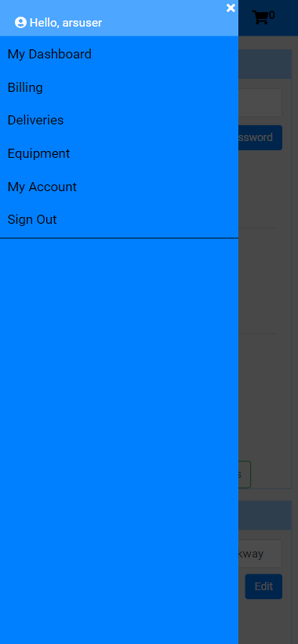The height and width of the screenshot is (644, 298).
Task: Go to Billing in the side menu
Action: (25, 88)
